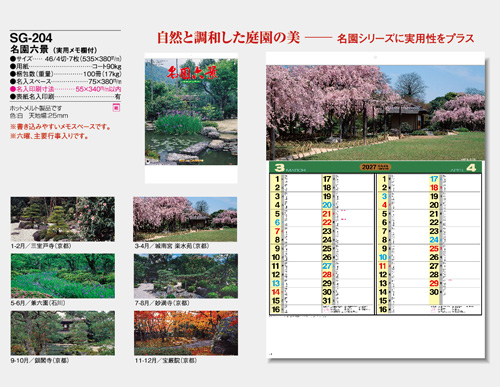Viewport: 500px width, 387px height.
Task: Click the caption 1-2月／三室戸寺(京都)
Action: [x=41, y=246]
